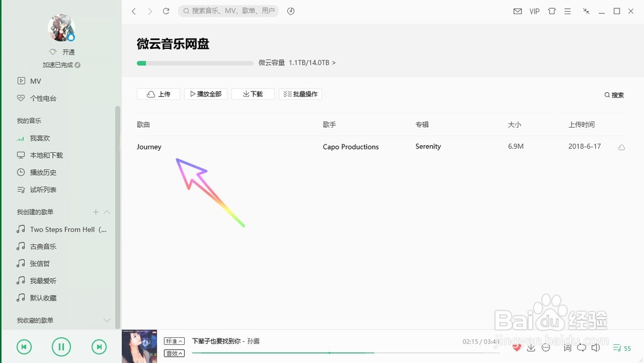This screenshot has width=644, height=363.
Task: Expand the 我收藏的歌单 section
Action: click(107, 320)
